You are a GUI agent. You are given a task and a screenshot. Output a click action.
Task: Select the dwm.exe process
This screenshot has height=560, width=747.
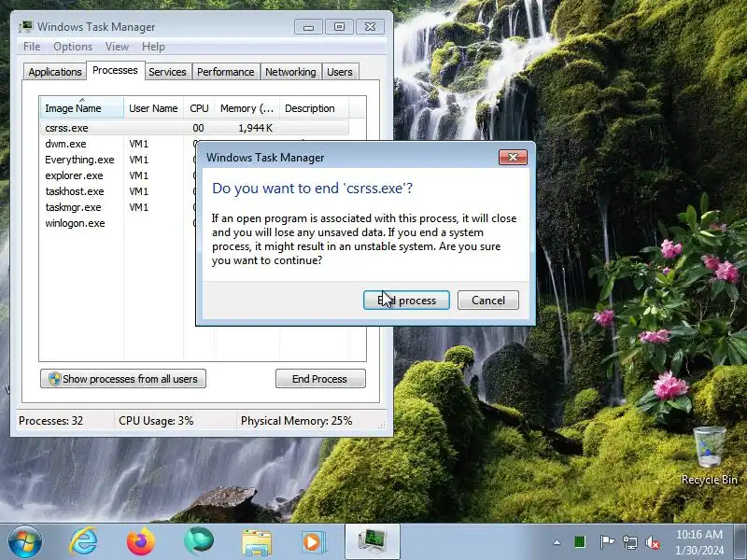point(65,144)
